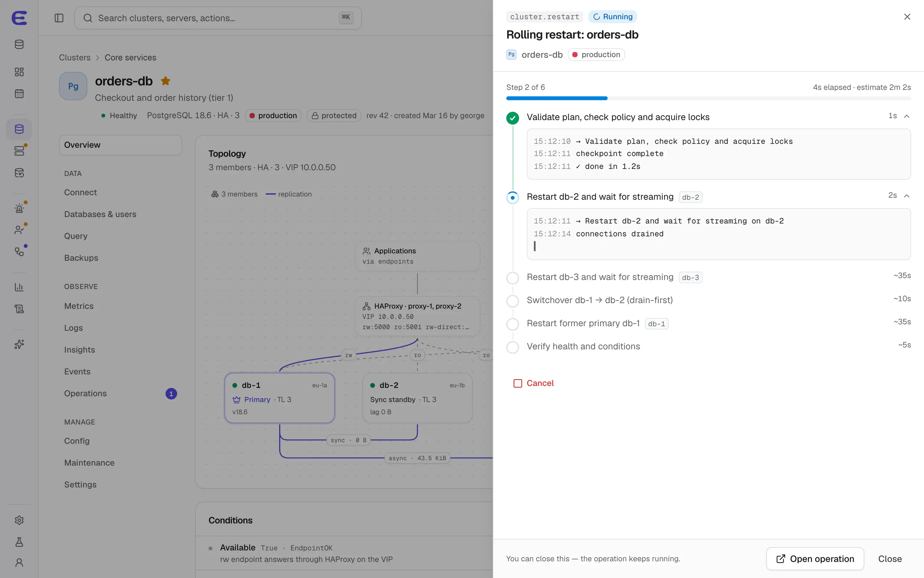924x578 pixels.
Task: Open the alerts siren icon
Action: coord(19,208)
